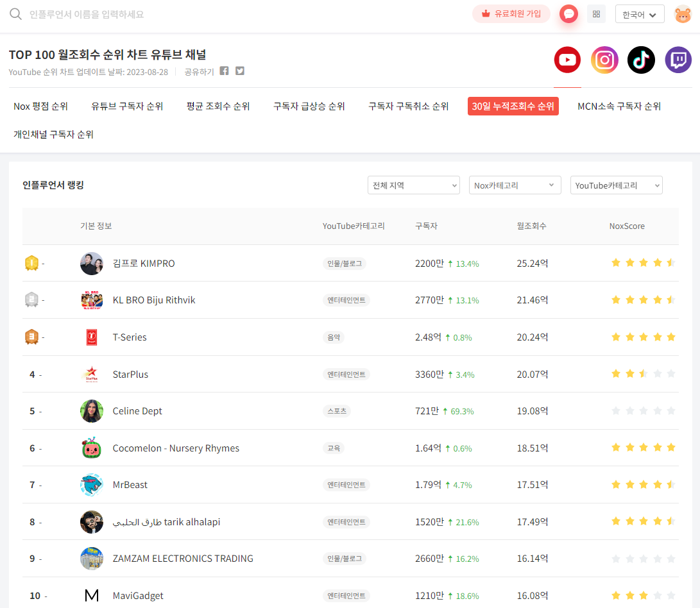Select the 유튜브 구독자 순위 tab
The image size is (700, 608).
(x=127, y=106)
